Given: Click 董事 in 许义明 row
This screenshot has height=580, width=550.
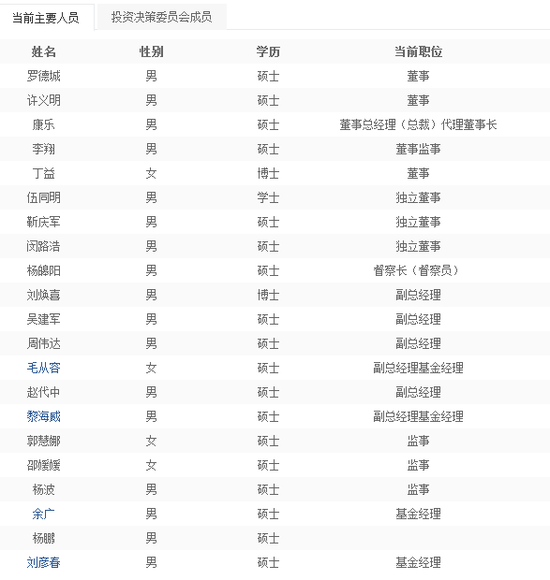Looking at the screenshot, I should coord(418,100).
